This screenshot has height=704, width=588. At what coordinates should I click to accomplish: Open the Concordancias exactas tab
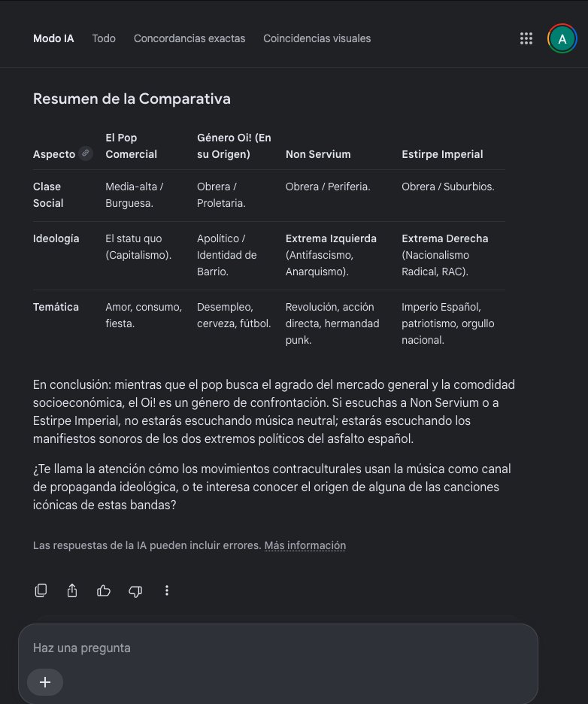coord(189,38)
